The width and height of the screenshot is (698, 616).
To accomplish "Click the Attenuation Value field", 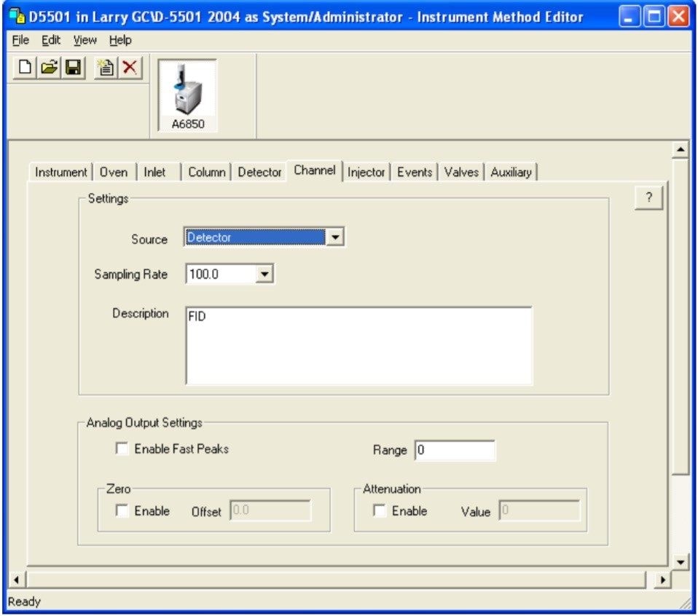I will [539, 510].
